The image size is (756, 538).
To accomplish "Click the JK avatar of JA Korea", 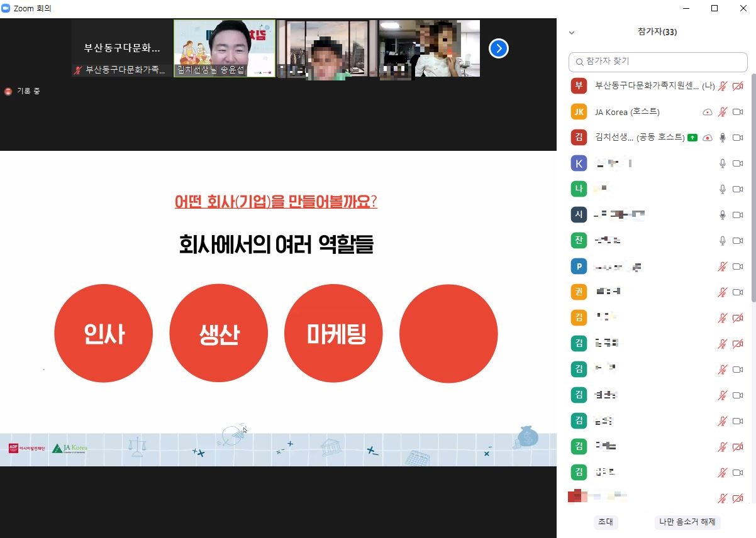I will point(579,112).
